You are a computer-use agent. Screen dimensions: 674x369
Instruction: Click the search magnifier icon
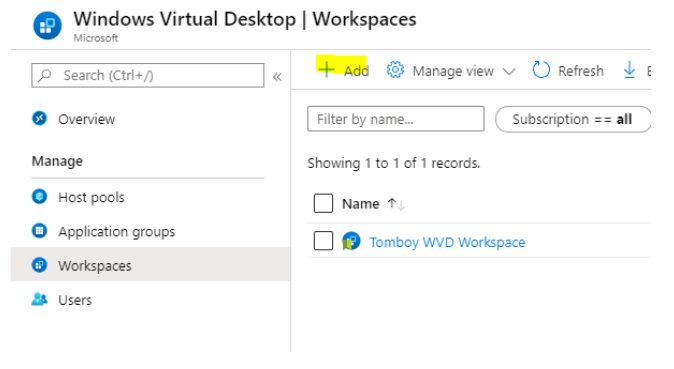pyautogui.click(x=45, y=75)
